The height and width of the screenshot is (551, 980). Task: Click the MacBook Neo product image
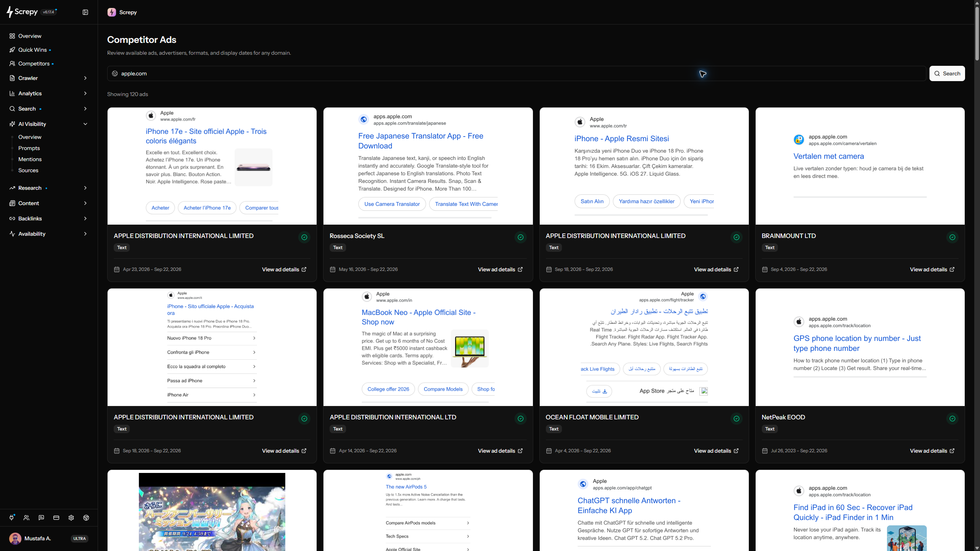click(470, 349)
